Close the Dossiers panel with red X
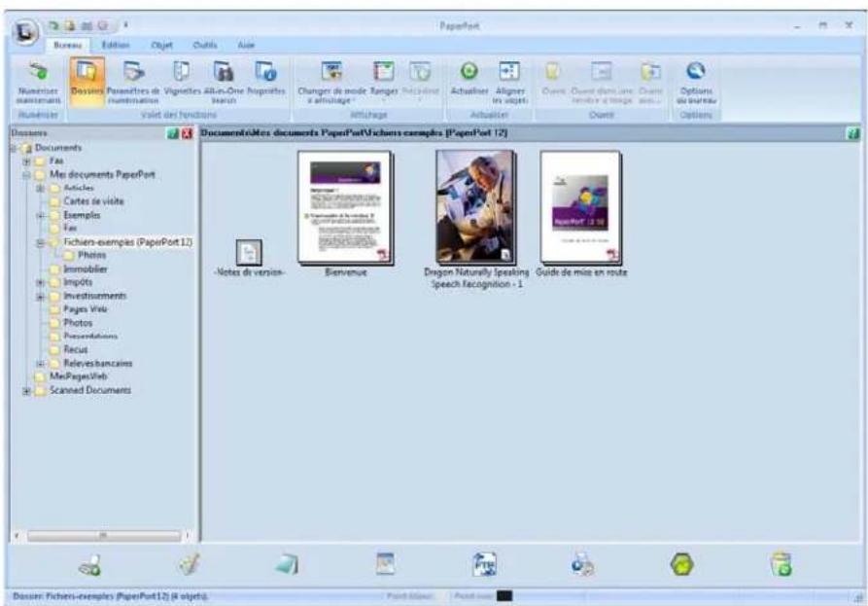The width and height of the screenshot is (868, 606). 187,133
